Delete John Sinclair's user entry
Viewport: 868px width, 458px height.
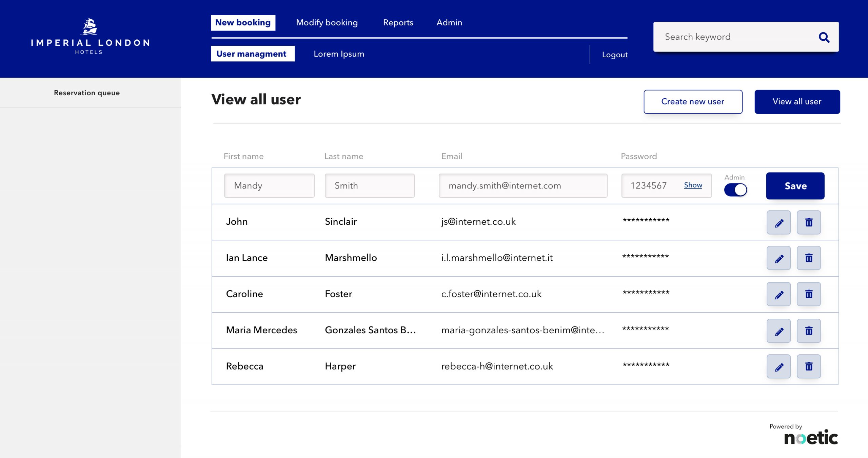point(808,222)
